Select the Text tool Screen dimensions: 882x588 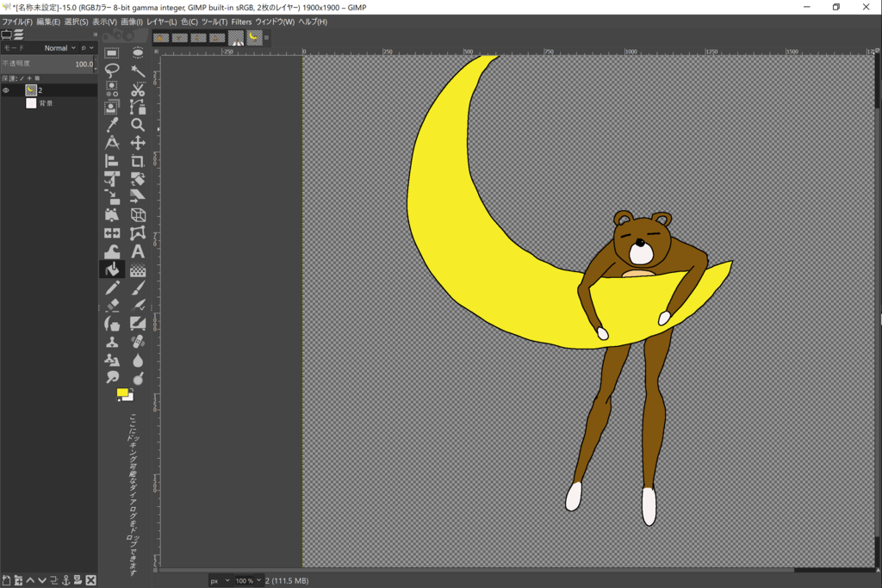click(138, 251)
